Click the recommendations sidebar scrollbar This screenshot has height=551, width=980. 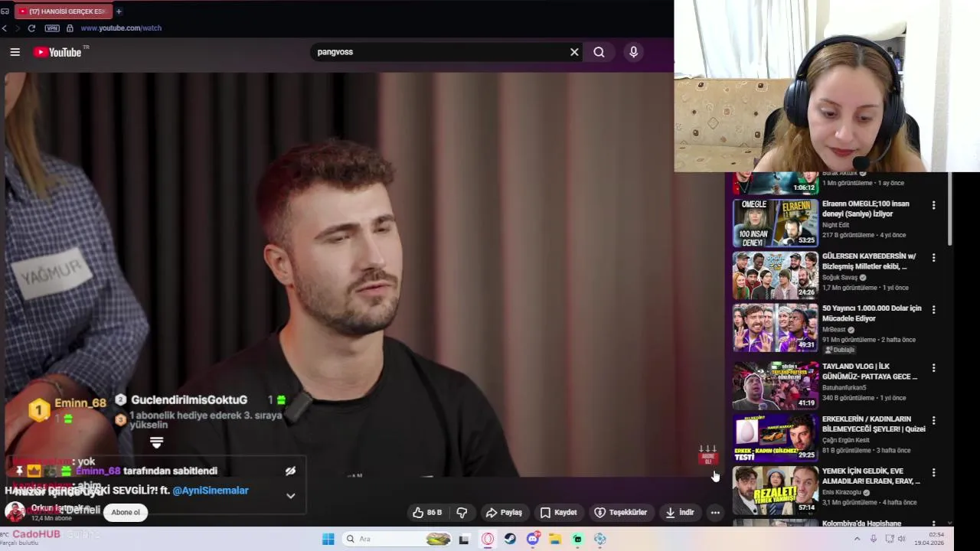(x=950, y=208)
